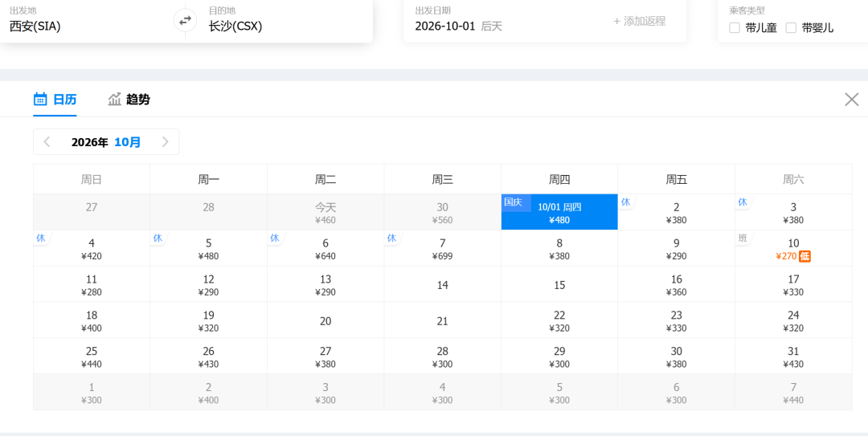This screenshot has width=868, height=436.
Task: Select October 31 priced ¥430
Action: click(x=794, y=357)
